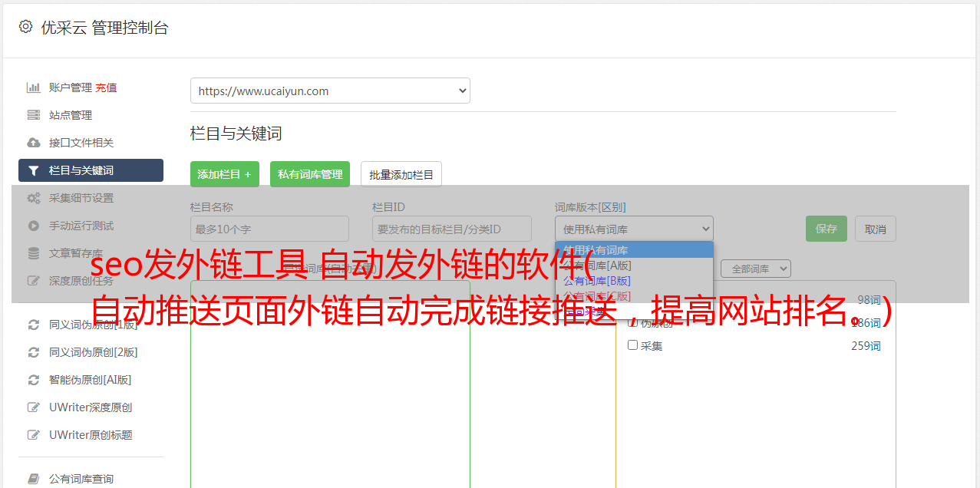
Task: Click the red 充值 recharge link
Action: point(106,87)
